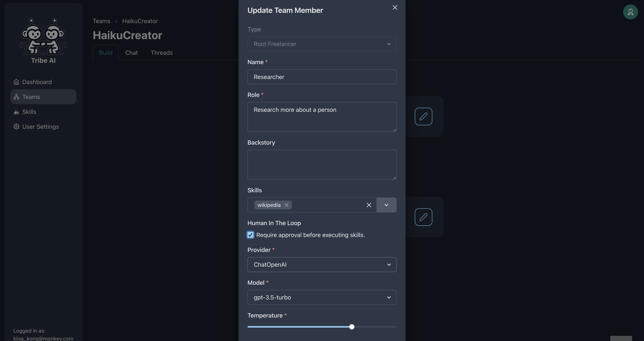Screen dimensions: 644x341
Task: Clear all selected skills
Action: point(369,205)
